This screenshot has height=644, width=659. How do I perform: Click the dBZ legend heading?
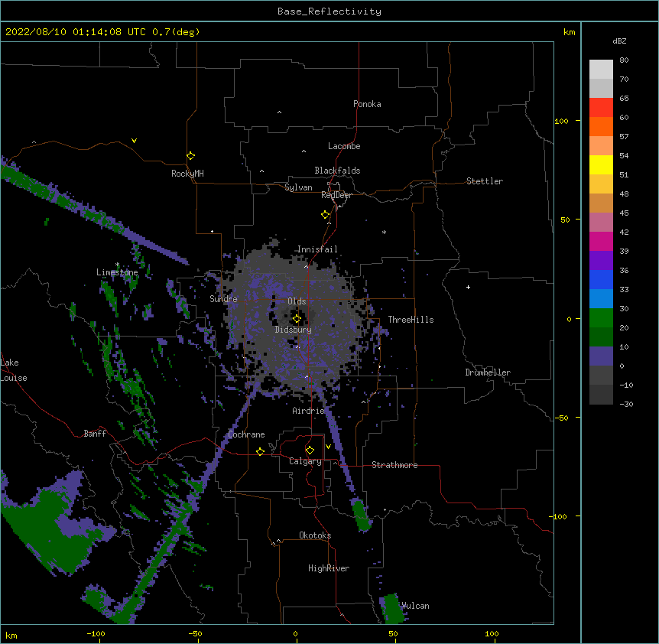point(619,41)
